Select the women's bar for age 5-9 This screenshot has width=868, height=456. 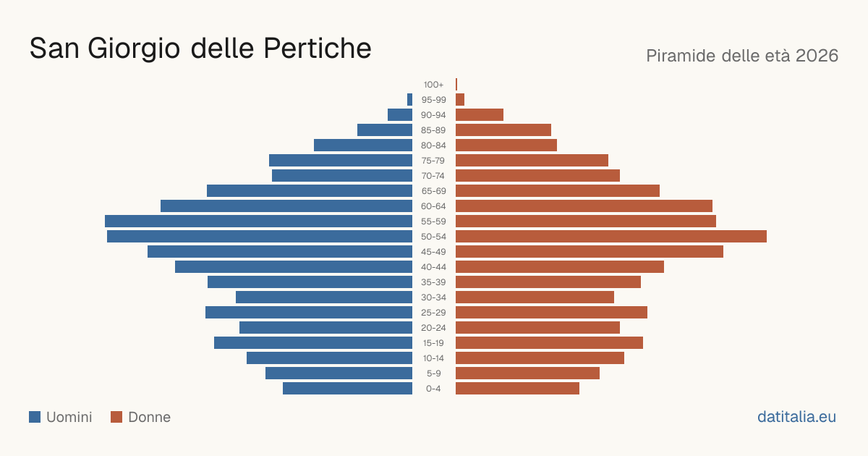pyautogui.click(x=527, y=373)
